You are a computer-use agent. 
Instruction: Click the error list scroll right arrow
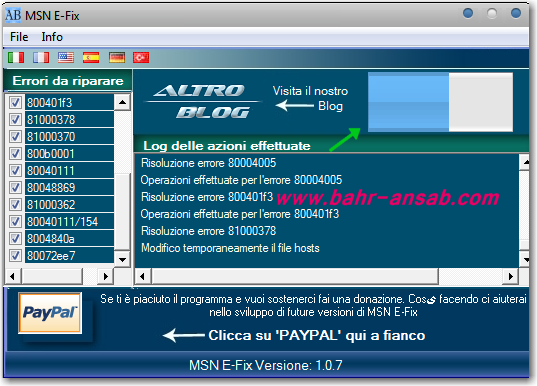(105, 276)
